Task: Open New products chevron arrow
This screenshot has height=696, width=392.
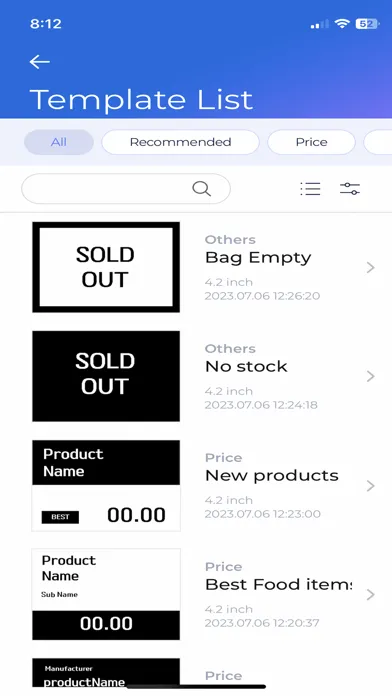Action: pos(371,486)
